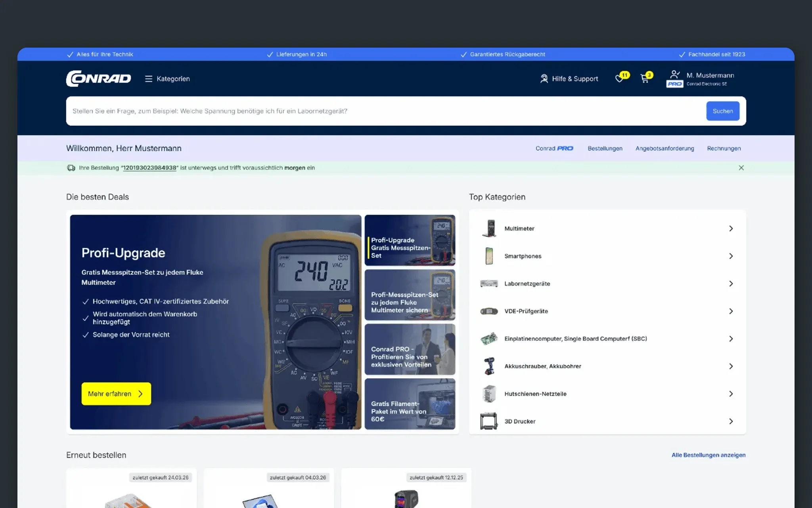The width and height of the screenshot is (812, 508).
Task: Click the Akkuschrauber category drill image
Action: coord(489,366)
